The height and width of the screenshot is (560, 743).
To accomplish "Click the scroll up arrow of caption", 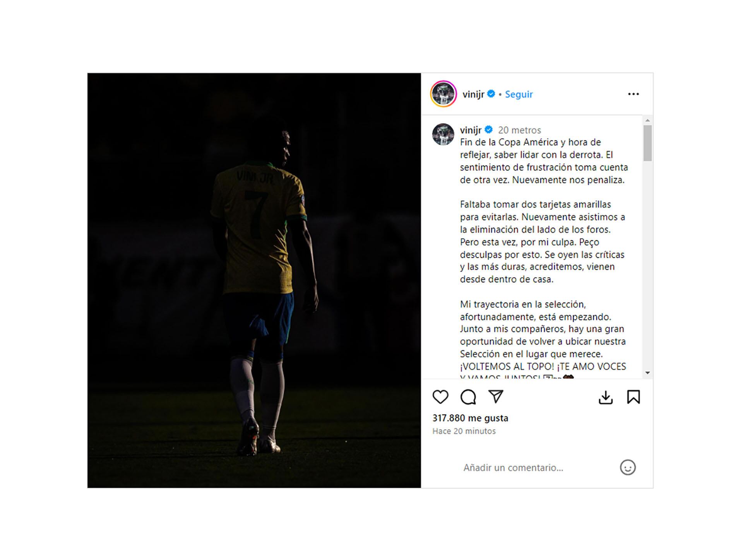I will pos(647,120).
